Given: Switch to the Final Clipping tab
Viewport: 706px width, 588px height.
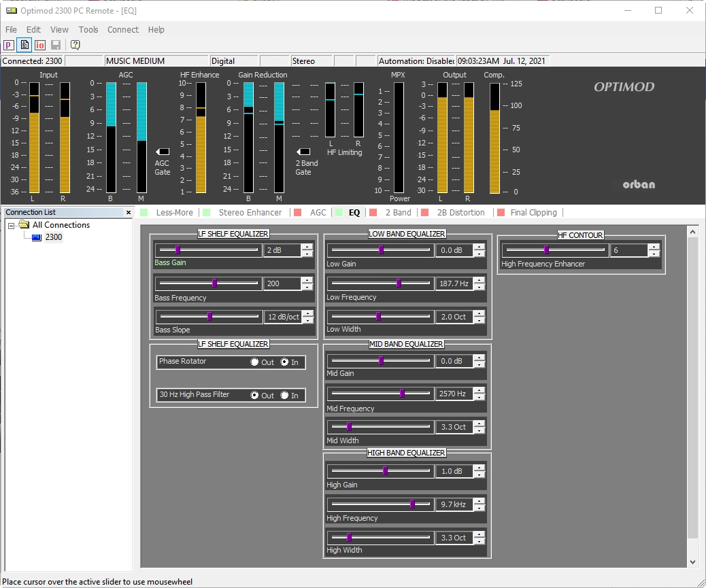Looking at the screenshot, I should [533, 212].
